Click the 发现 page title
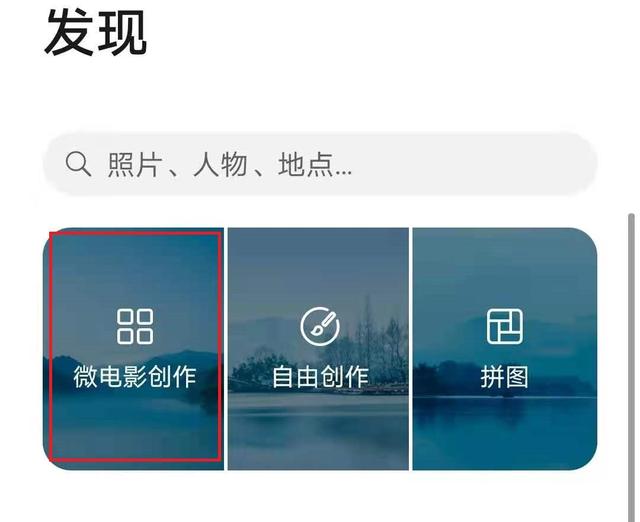 [x=96, y=32]
